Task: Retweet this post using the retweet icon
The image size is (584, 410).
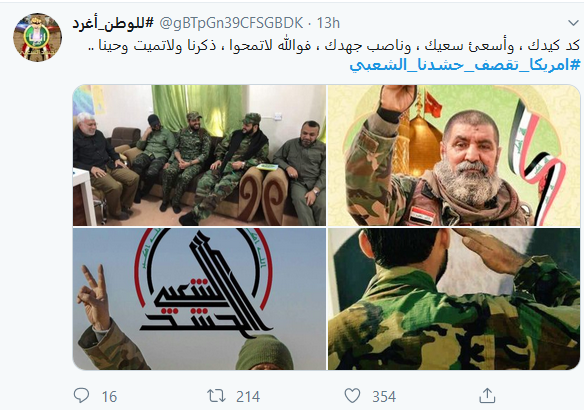Action: (x=216, y=396)
